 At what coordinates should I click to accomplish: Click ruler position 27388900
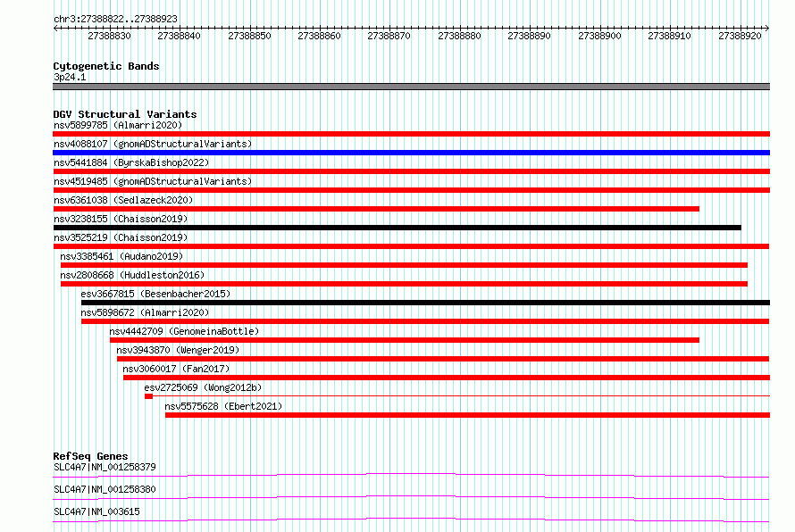pos(599,36)
